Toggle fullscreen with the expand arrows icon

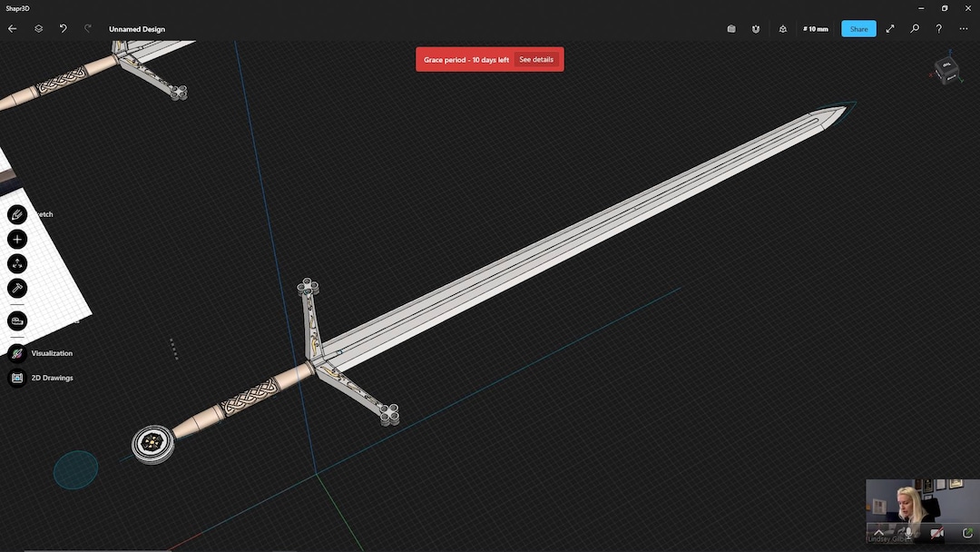[x=890, y=28]
